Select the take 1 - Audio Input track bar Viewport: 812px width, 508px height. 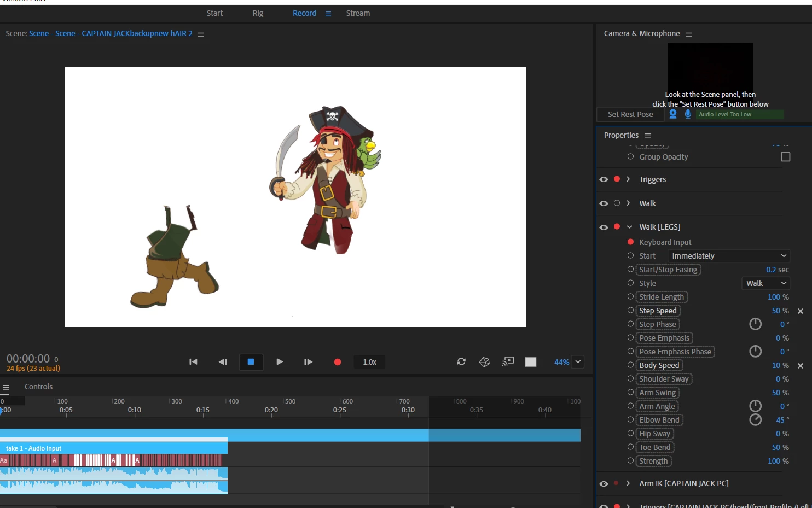coord(114,448)
